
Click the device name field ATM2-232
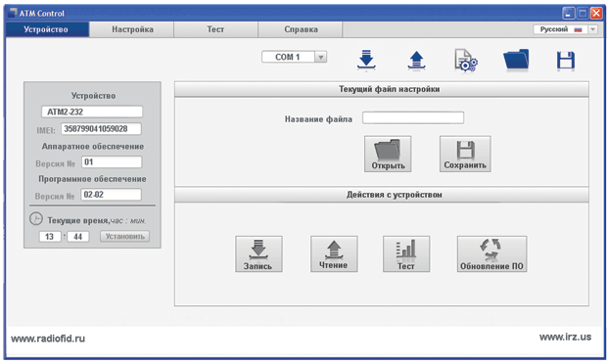coord(92,112)
